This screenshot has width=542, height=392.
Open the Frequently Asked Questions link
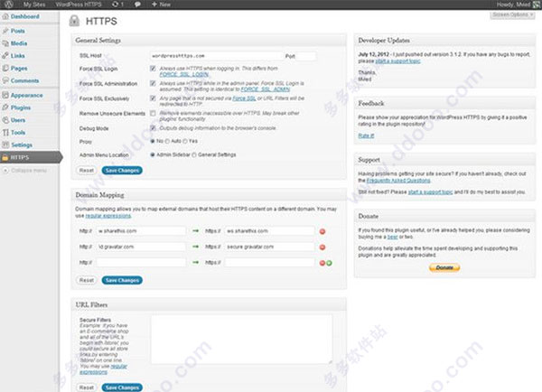398,181
